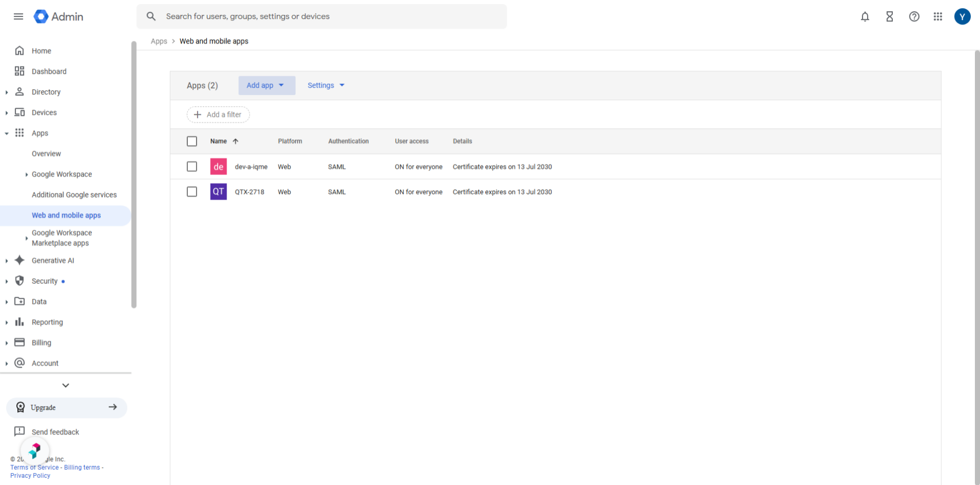Open the help question mark icon
The height and width of the screenshot is (485, 980).
914,16
